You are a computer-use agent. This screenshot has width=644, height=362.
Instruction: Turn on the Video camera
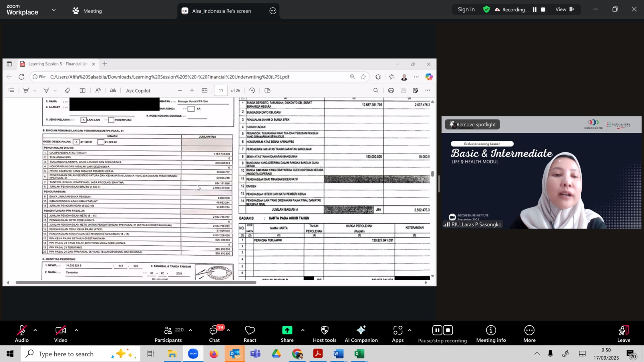coord(61,334)
